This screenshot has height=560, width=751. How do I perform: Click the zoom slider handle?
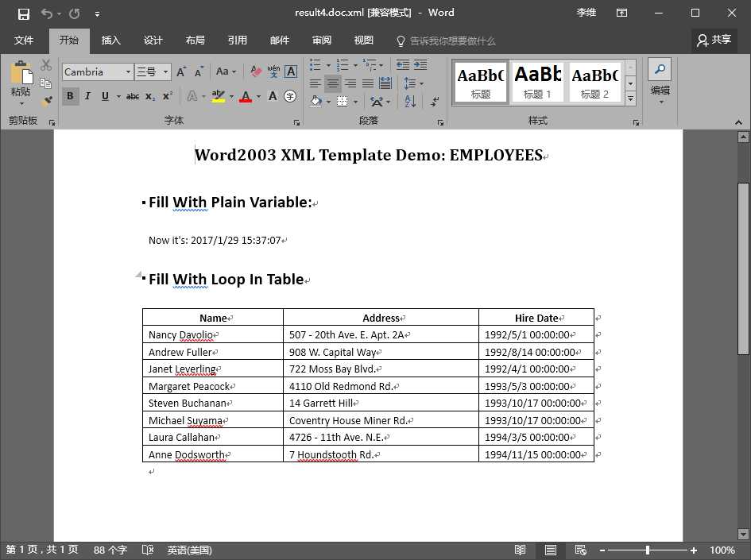tap(648, 550)
